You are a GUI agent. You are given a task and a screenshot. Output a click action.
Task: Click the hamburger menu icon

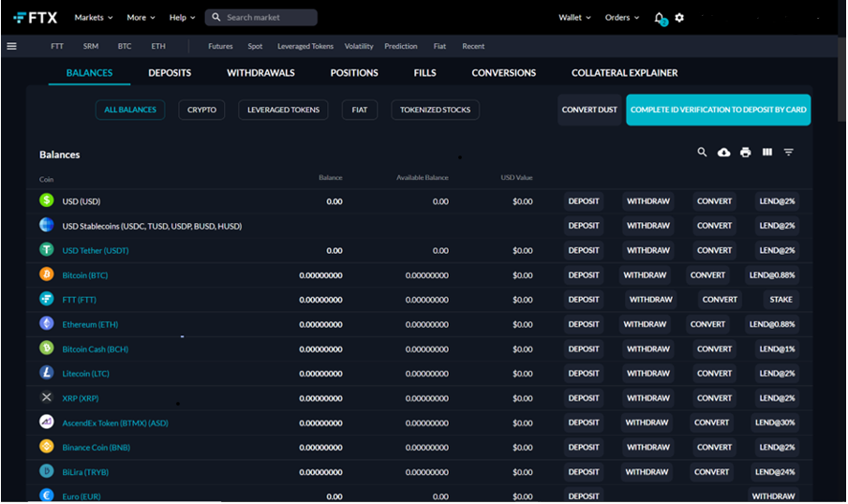[x=11, y=46]
